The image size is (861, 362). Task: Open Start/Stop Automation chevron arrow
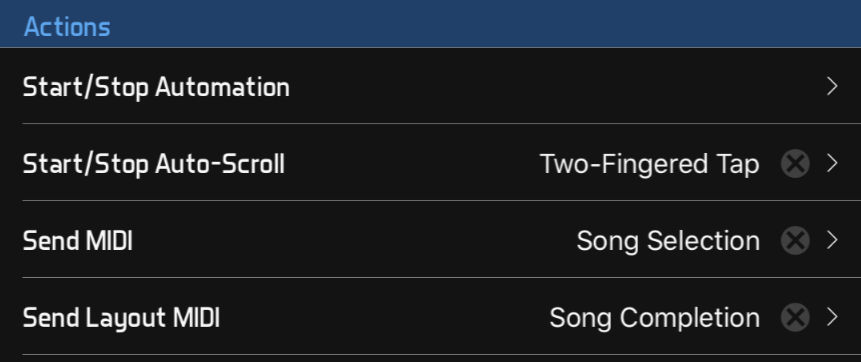832,87
